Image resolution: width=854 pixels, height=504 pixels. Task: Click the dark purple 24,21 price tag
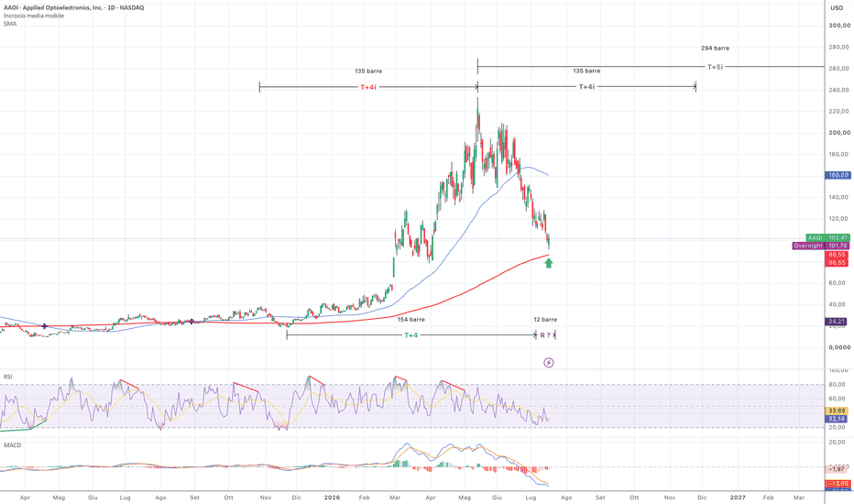[x=837, y=322]
